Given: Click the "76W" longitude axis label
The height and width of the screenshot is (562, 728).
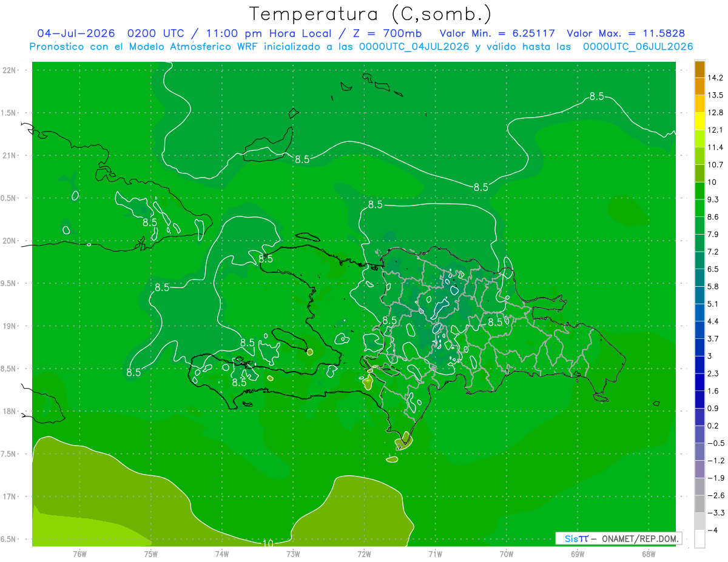Looking at the screenshot, I should [x=79, y=554].
